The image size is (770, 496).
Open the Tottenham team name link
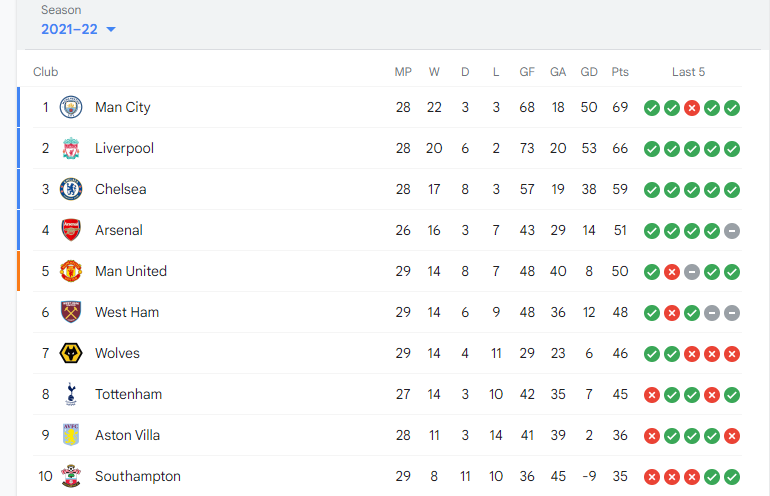click(128, 394)
